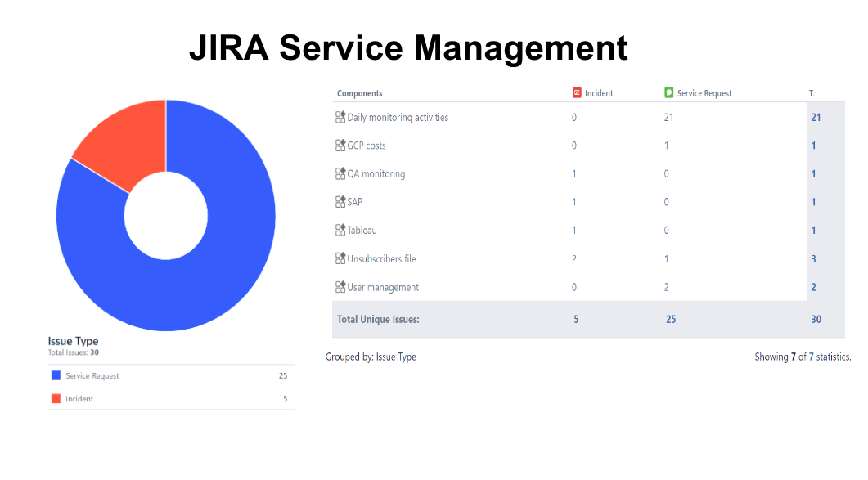Click Total Unique Issues service request count 25

(671, 320)
